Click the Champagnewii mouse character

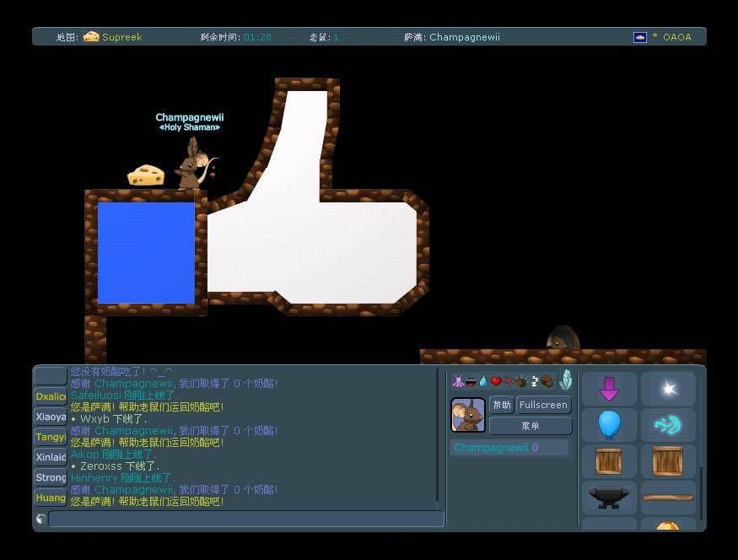pos(194,164)
